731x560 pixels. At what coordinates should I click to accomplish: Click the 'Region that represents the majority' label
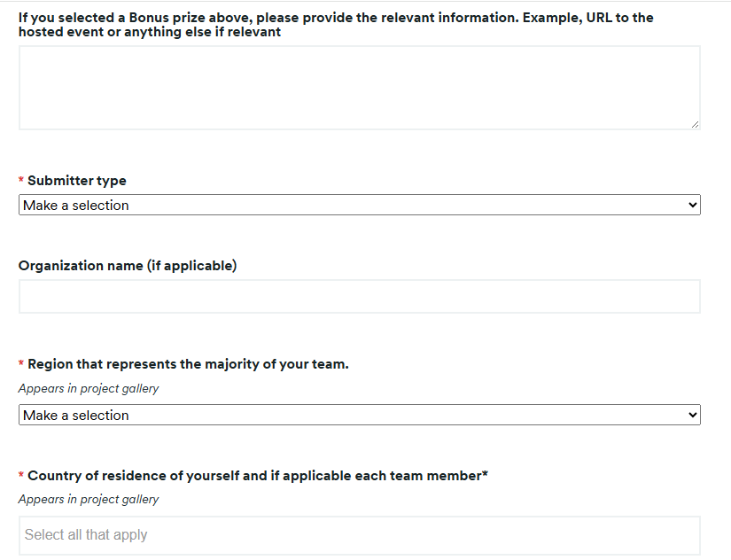click(x=188, y=364)
